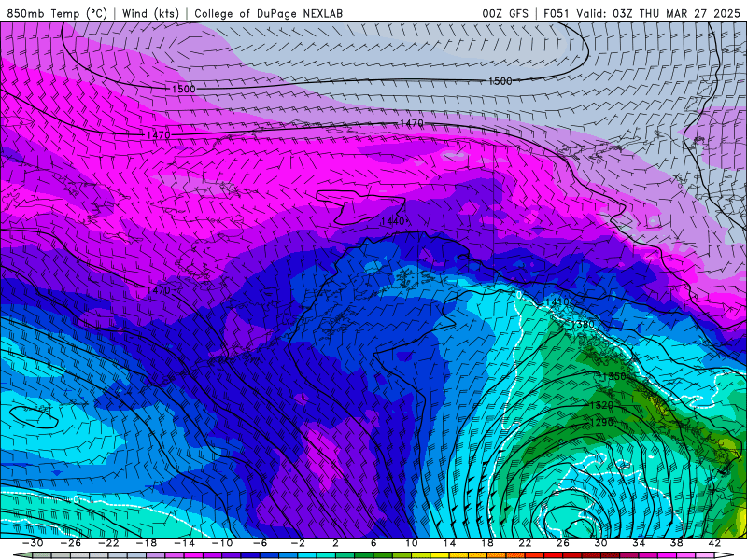This screenshot has width=747, height=560.
Task: Select the positive 30 colorbar tick label
Action: tap(600, 543)
